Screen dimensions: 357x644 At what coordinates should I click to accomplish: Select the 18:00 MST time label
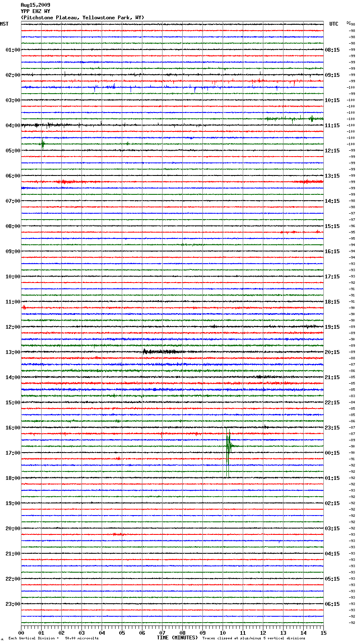tap(13, 478)
